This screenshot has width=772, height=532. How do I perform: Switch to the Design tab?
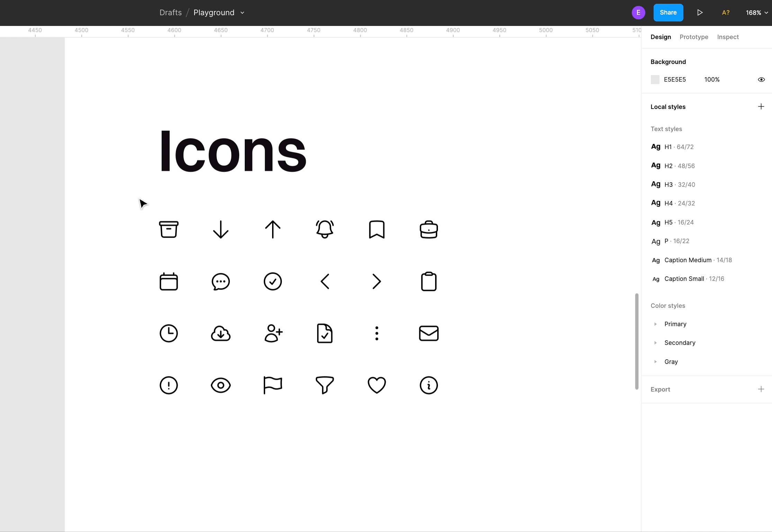(x=661, y=37)
